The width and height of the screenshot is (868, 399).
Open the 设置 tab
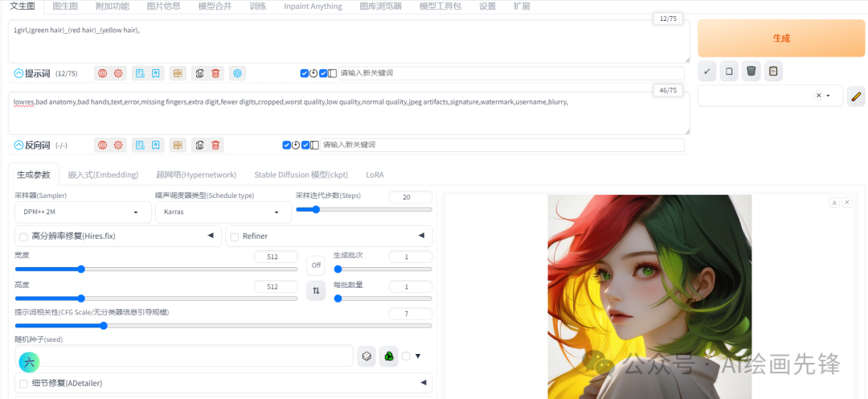pos(488,6)
